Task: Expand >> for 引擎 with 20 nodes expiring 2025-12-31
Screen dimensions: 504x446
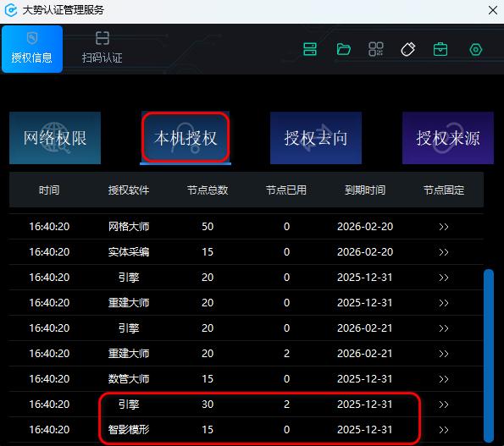Action: point(444,278)
